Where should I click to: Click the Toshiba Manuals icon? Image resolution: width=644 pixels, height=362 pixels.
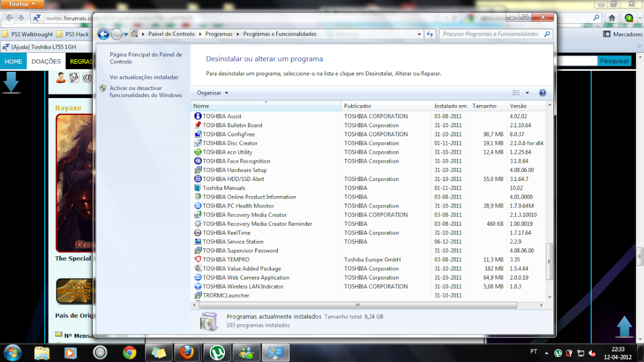198,188
